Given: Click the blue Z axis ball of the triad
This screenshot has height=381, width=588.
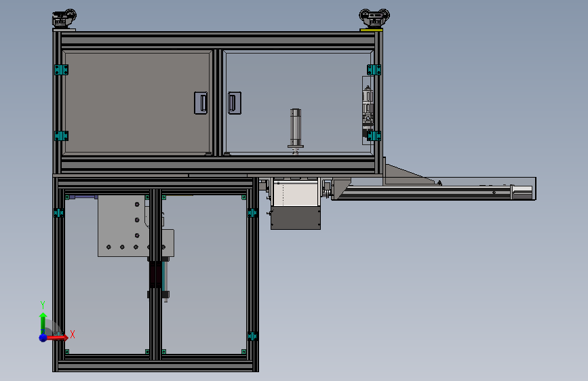Looking at the screenshot, I should coord(43,338).
